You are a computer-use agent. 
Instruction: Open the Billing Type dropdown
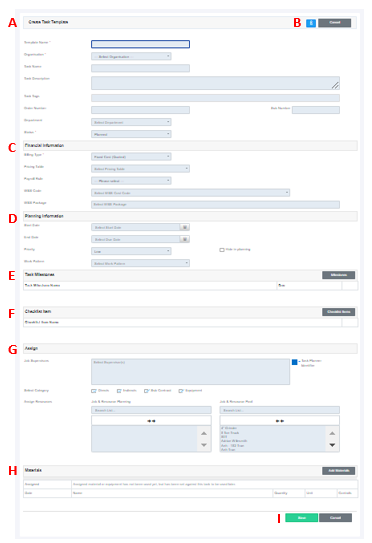tap(131, 157)
